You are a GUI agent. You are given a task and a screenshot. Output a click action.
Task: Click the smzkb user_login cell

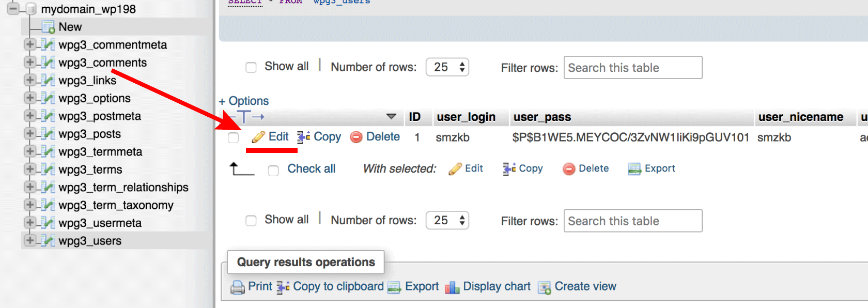coord(453,137)
